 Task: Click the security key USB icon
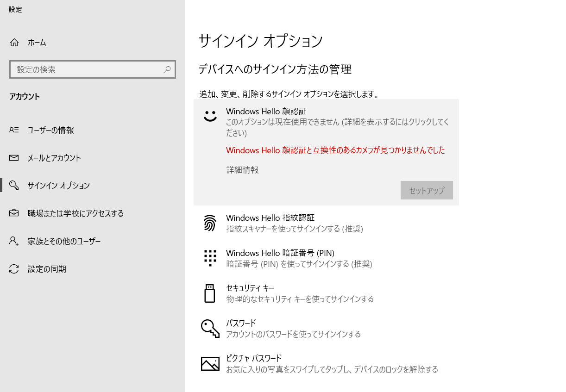210,293
